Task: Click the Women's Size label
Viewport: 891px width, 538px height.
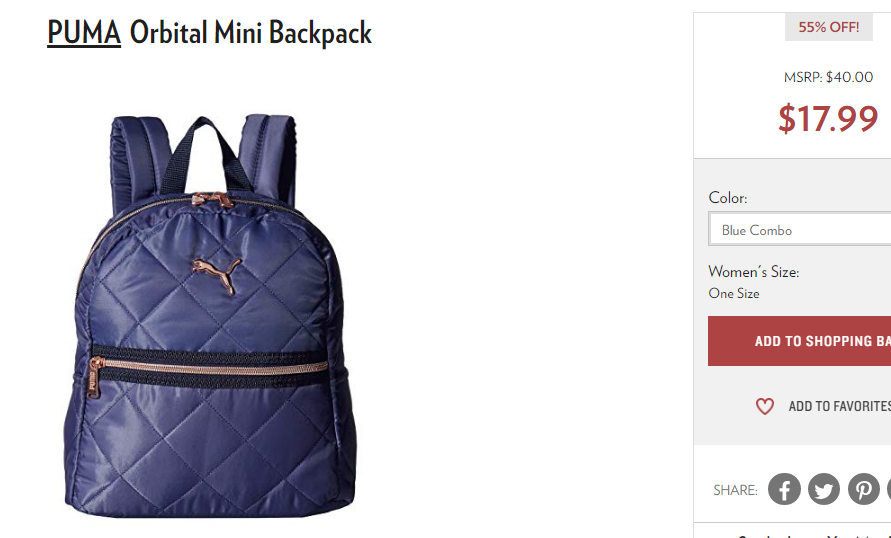Action: 753,272
